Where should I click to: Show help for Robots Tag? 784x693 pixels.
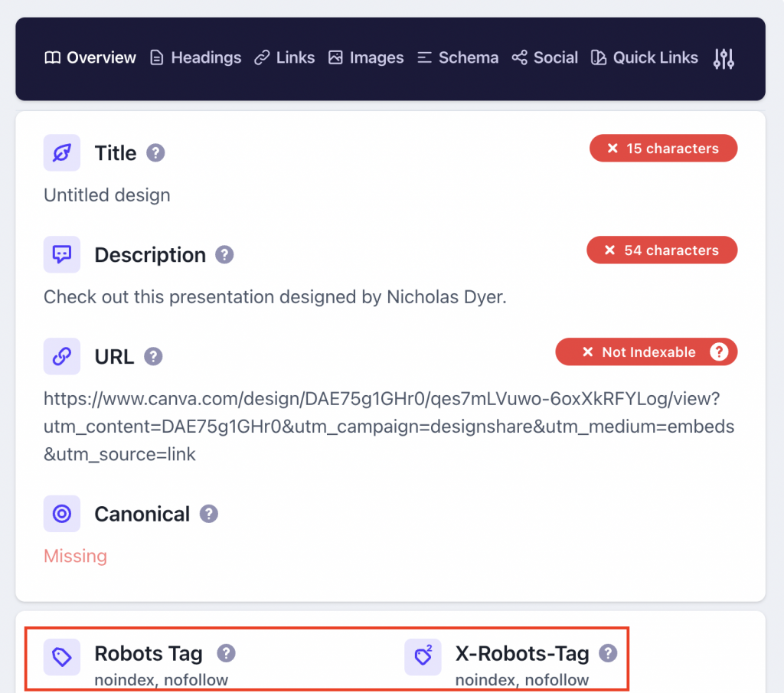pyautogui.click(x=226, y=653)
